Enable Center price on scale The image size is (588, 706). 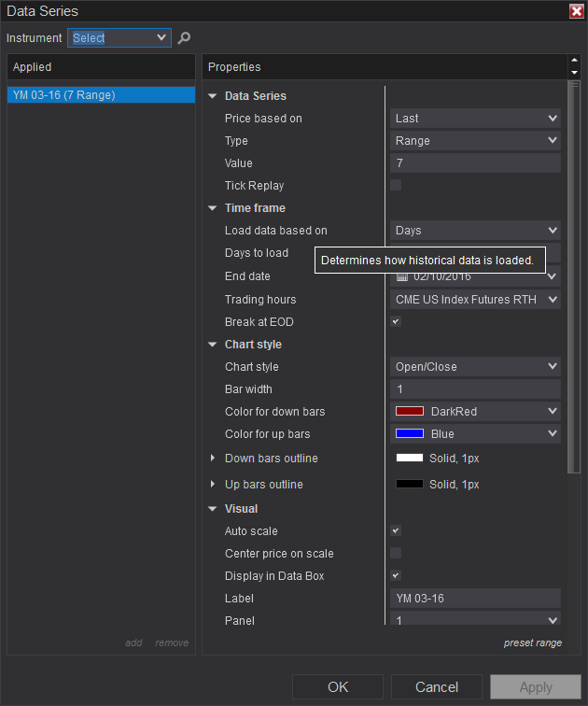[396, 554]
